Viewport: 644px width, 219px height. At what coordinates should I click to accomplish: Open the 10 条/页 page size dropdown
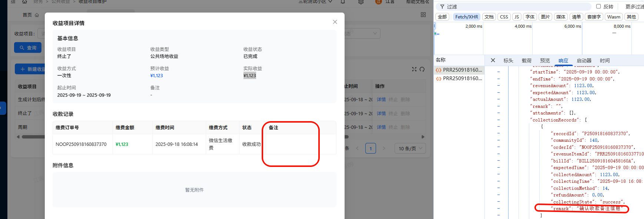coord(410,148)
